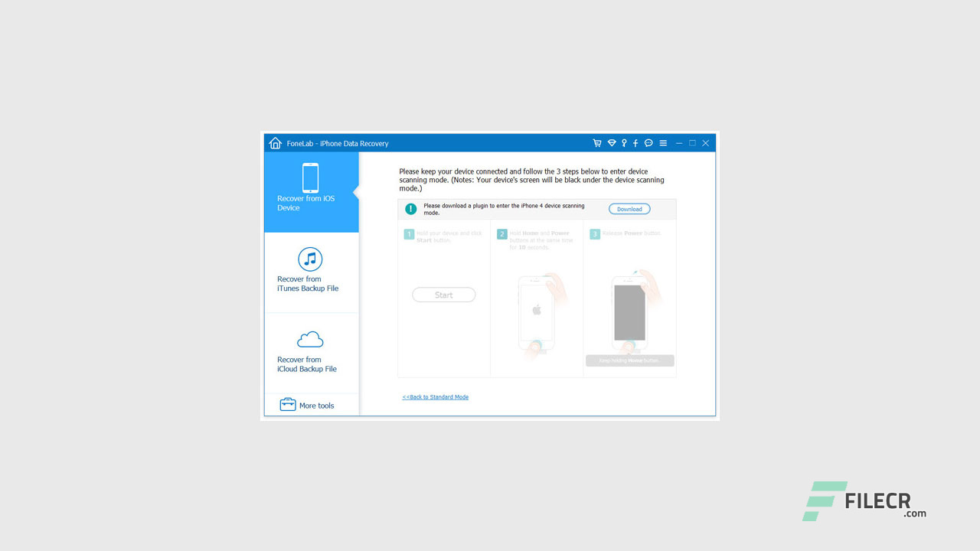Close the FoneLab window

pos(706,143)
